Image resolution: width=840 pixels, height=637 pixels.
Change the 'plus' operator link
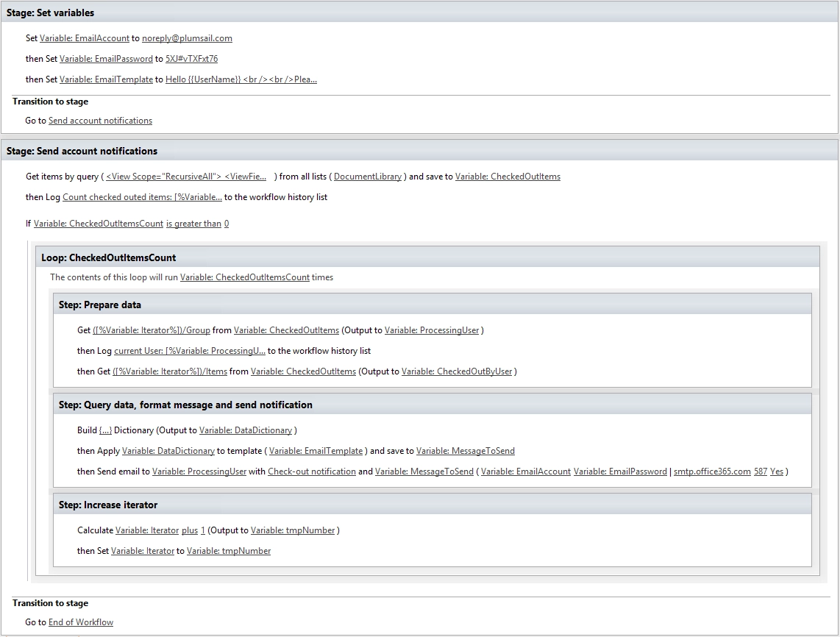(190, 530)
